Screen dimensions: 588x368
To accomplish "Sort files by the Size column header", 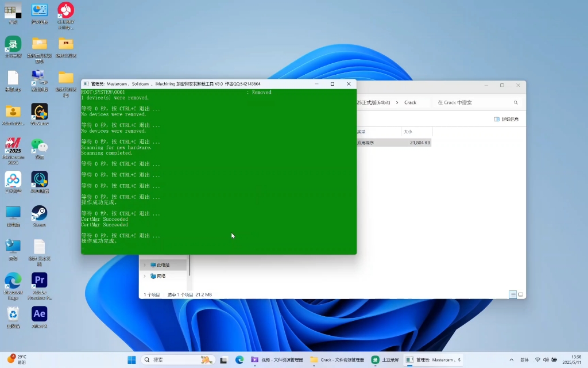I will point(417,132).
